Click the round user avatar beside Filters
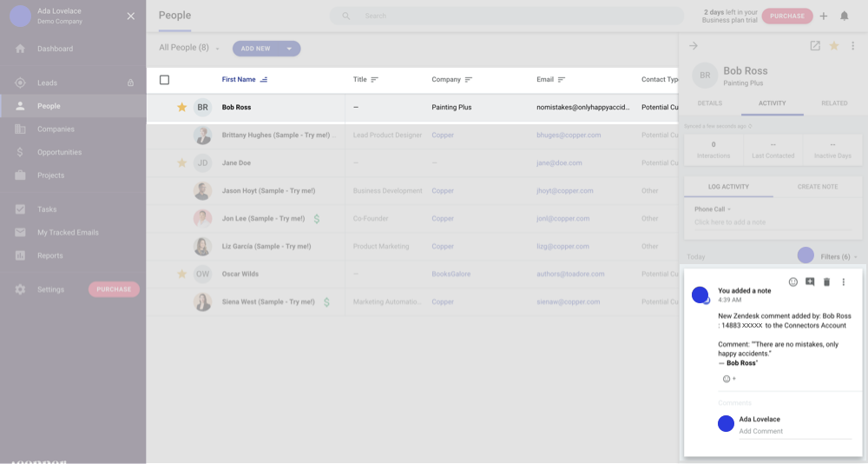The width and height of the screenshot is (868, 464). (806, 255)
